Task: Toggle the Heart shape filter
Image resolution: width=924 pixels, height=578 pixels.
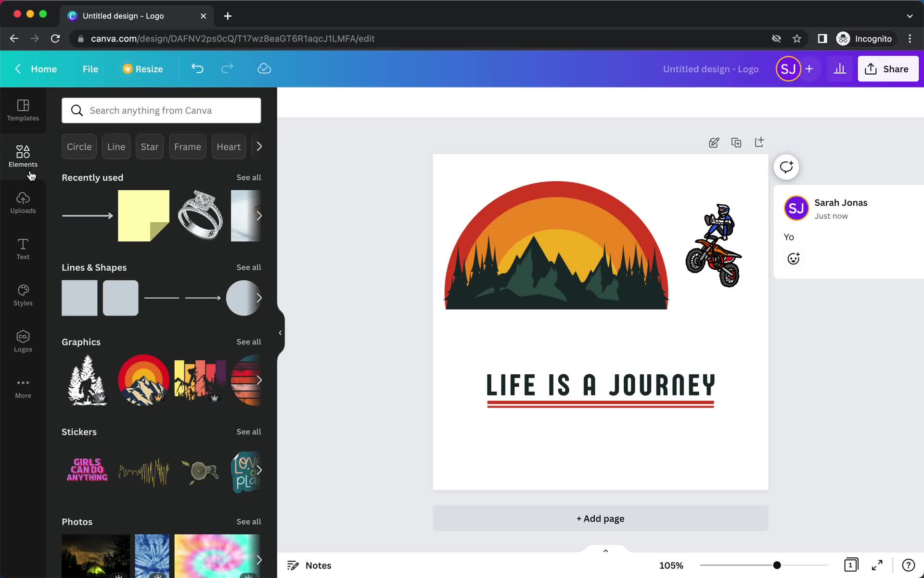Action: [x=228, y=146]
